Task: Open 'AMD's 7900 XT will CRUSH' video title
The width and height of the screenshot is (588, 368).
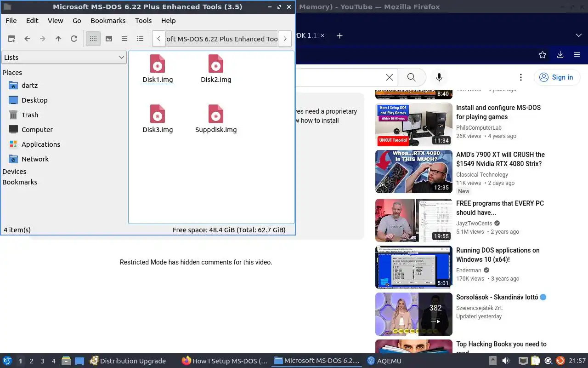Action: [x=500, y=159]
